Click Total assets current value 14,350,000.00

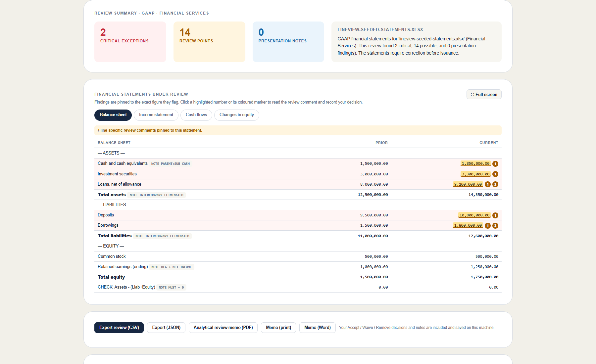coord(483,195)
